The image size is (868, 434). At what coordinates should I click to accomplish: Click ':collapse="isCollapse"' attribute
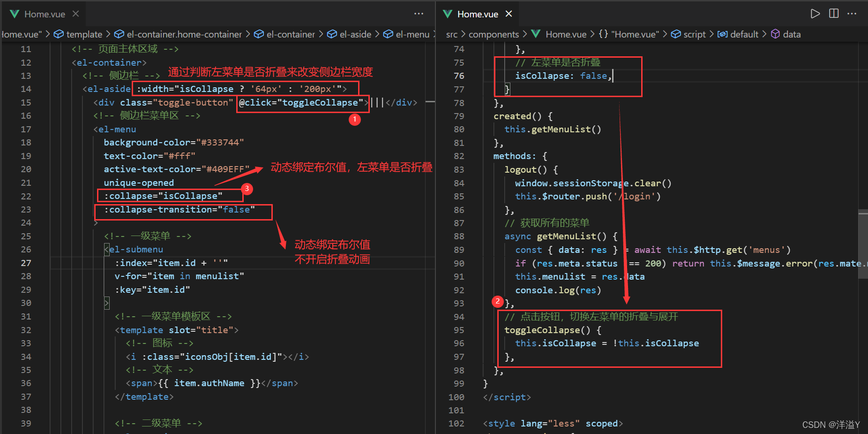click(x=163, y=196)
